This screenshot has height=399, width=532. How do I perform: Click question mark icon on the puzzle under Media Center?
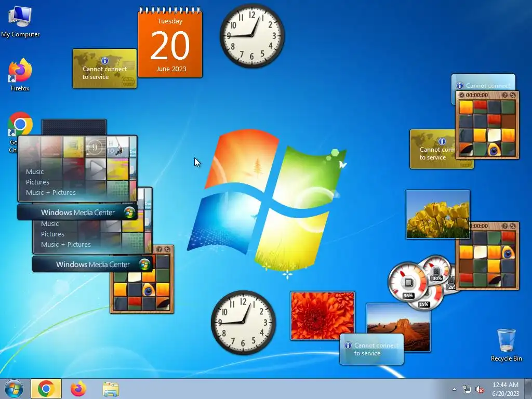click(159, 249)
